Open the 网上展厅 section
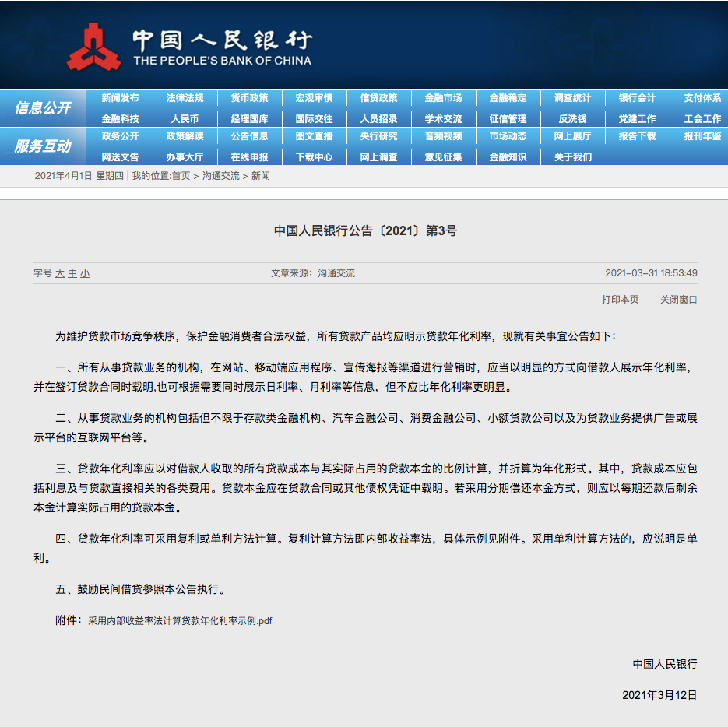 (x=571, y=138)
